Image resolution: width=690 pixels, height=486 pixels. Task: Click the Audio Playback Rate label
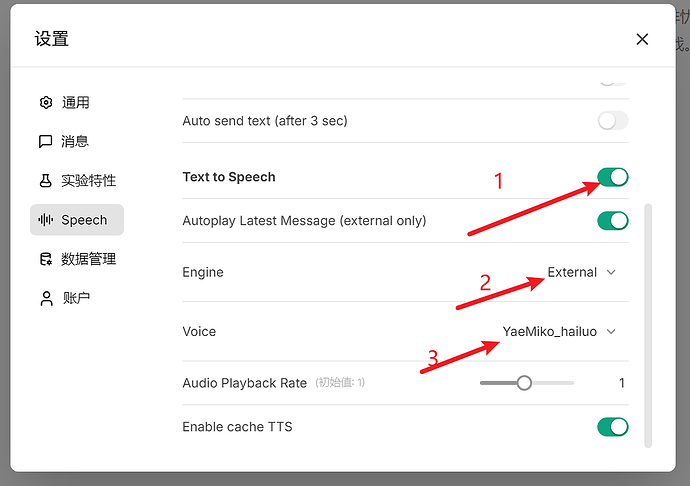[x=245, y=383]
